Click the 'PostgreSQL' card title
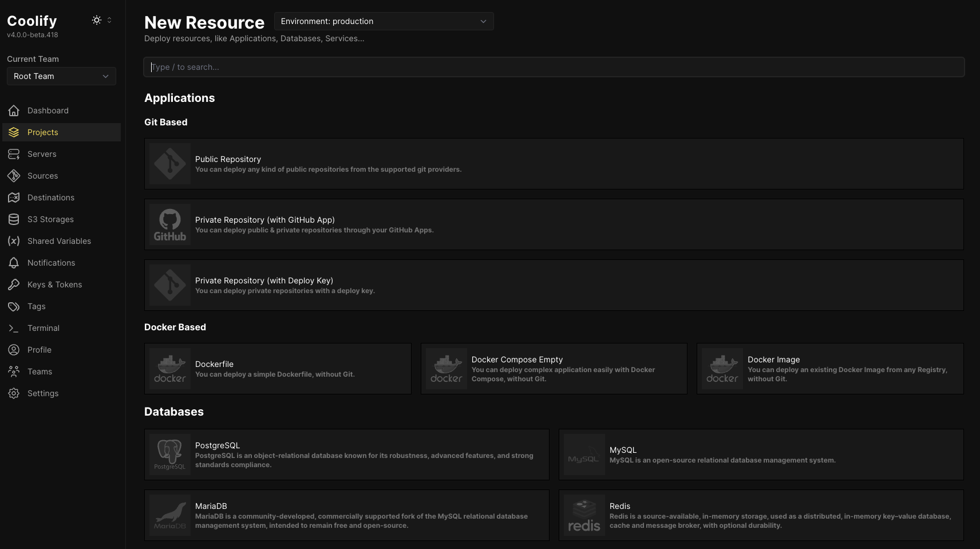980x549 pixels. click(218, 445)
